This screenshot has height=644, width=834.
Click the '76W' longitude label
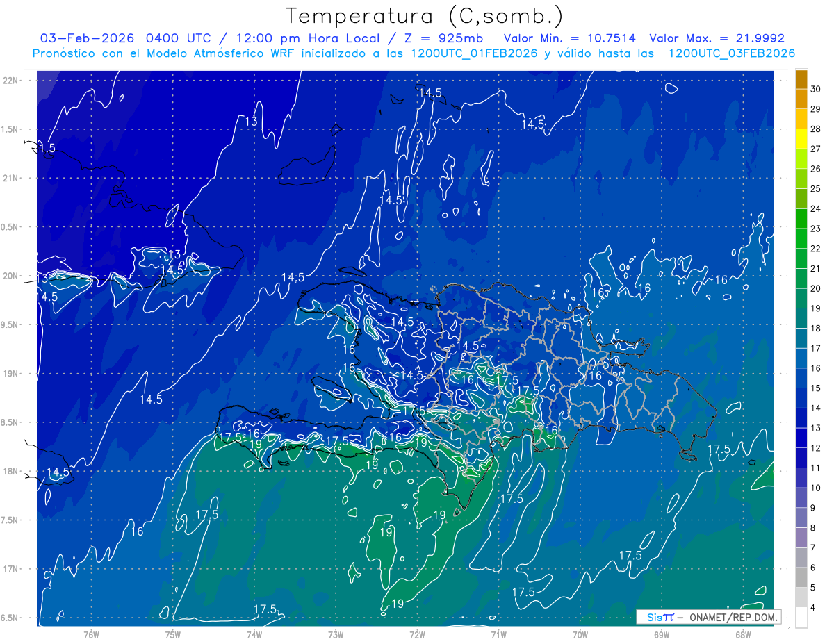coord(90,635)
